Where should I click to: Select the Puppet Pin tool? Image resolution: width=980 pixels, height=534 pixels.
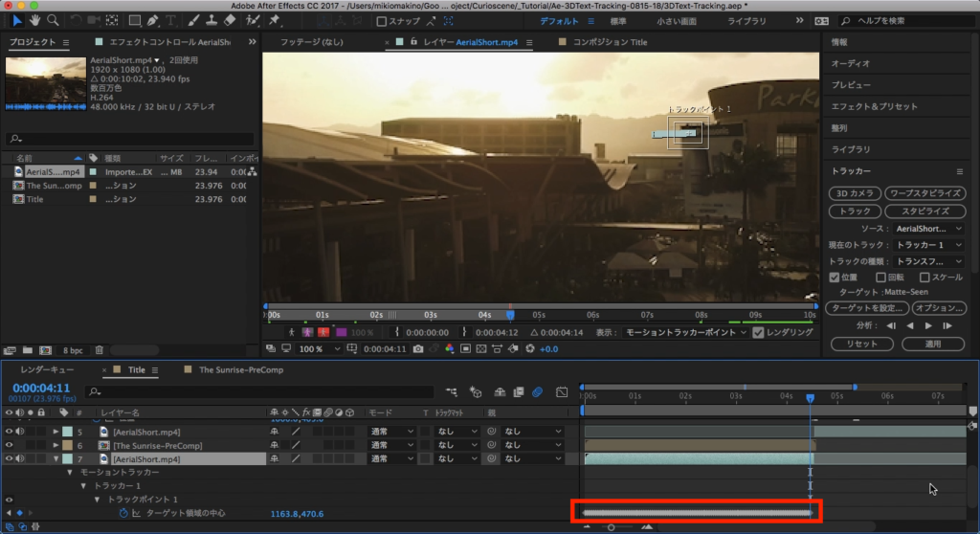pyautogui.click(x=275, y=20)
